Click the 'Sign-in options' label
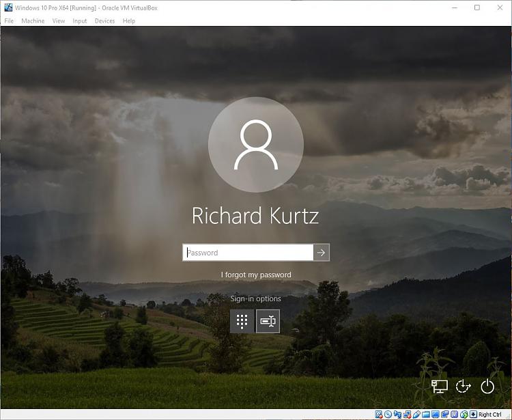512x420 pixels. [x=256, y=298]
